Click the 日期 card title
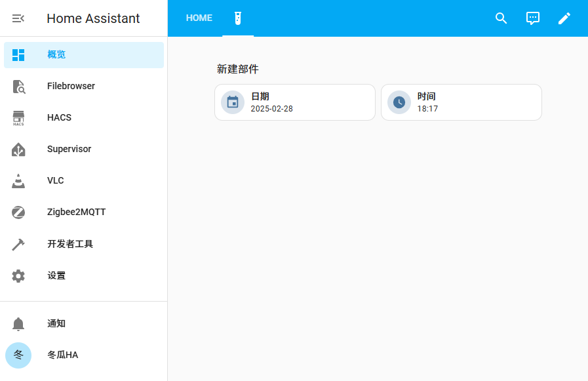The width and height of the screenshot is (588, 381). point(260,96)
